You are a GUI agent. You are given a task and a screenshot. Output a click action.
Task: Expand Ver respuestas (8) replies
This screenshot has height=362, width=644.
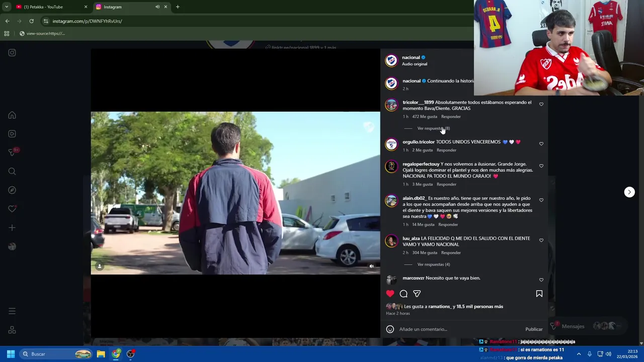click(433, 128)
